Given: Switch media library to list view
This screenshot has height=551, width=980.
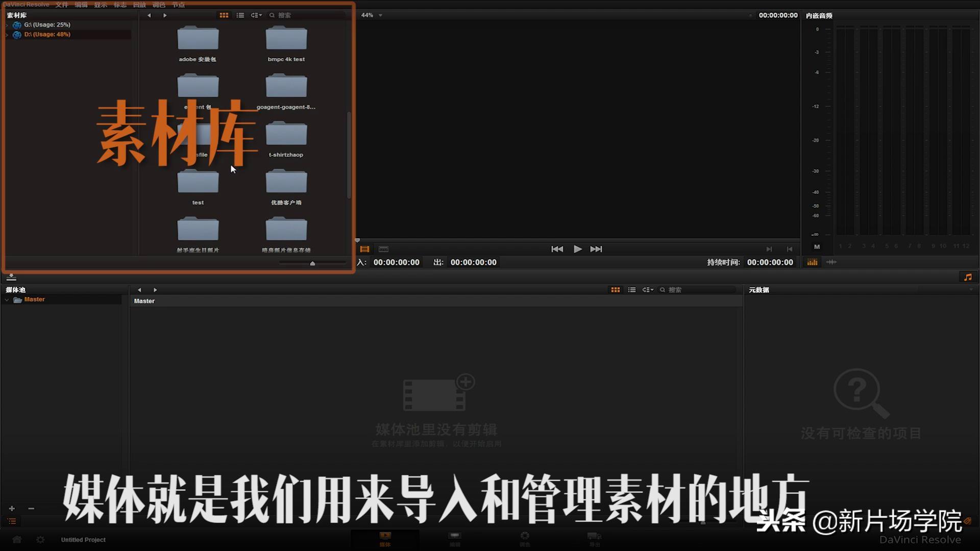Looking at the screenshot, I should pyautogui.click(x=240, y=15).
